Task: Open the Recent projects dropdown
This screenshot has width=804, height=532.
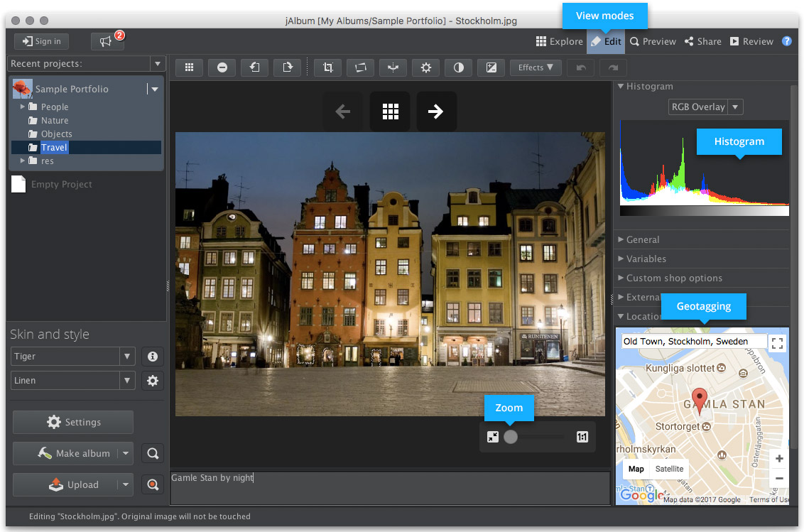Action: click(158, 64)
